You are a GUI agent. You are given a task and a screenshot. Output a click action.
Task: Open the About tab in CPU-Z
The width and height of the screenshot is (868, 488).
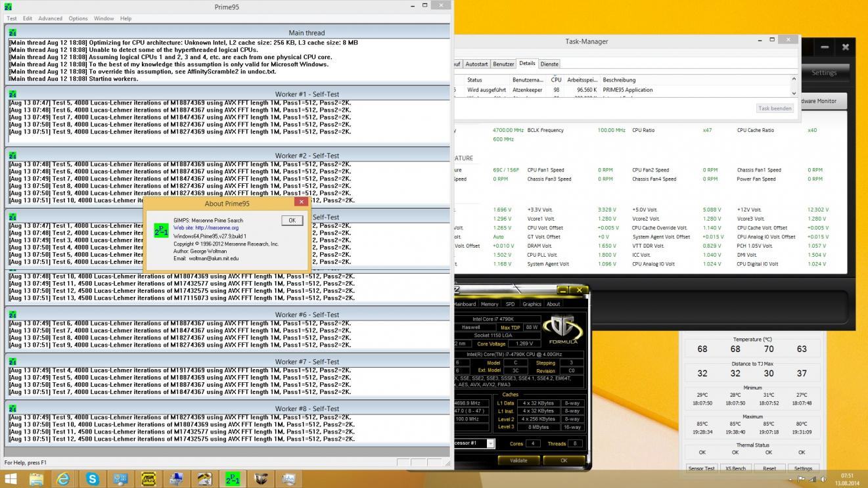[554, 304]
